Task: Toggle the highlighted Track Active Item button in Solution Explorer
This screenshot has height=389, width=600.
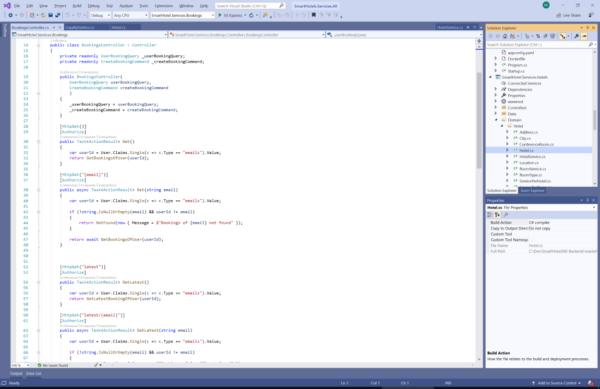Action: point(562,36)
